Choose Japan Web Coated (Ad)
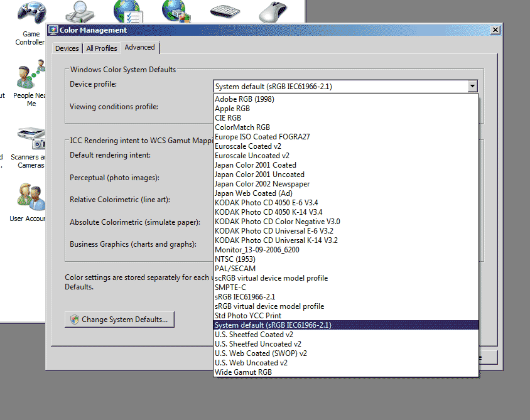 pos(346,193)
